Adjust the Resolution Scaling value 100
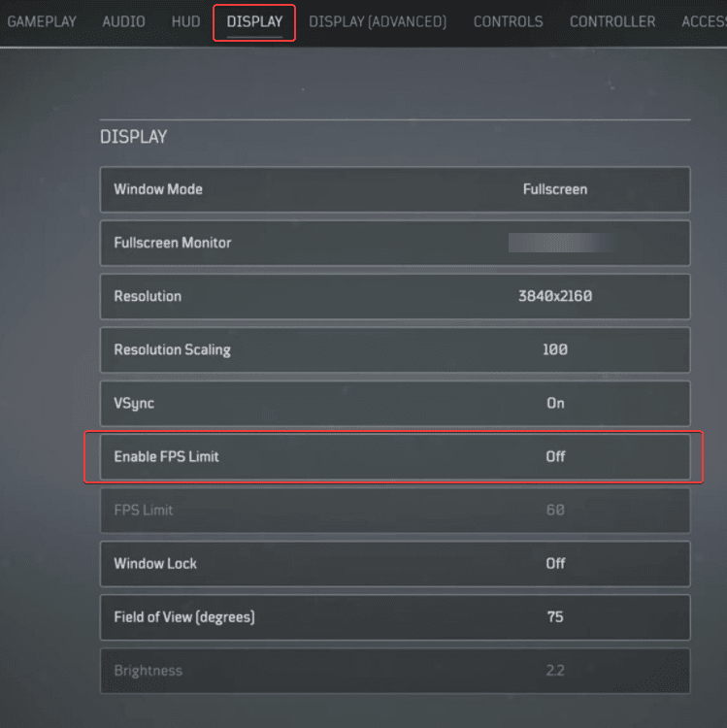 pos(554,349)
